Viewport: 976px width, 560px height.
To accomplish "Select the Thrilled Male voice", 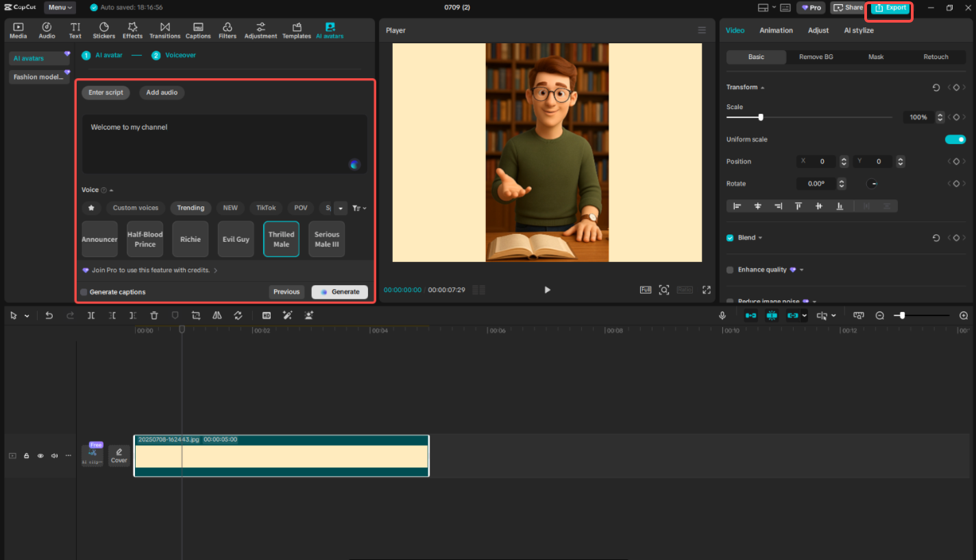I will 281,239.
